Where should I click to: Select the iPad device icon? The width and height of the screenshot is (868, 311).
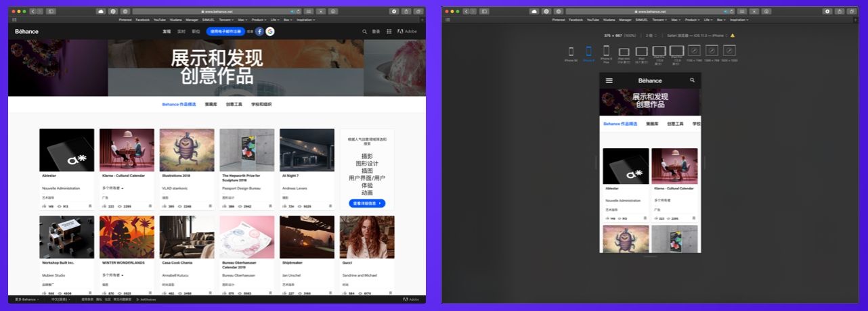(x=642, y=51)
